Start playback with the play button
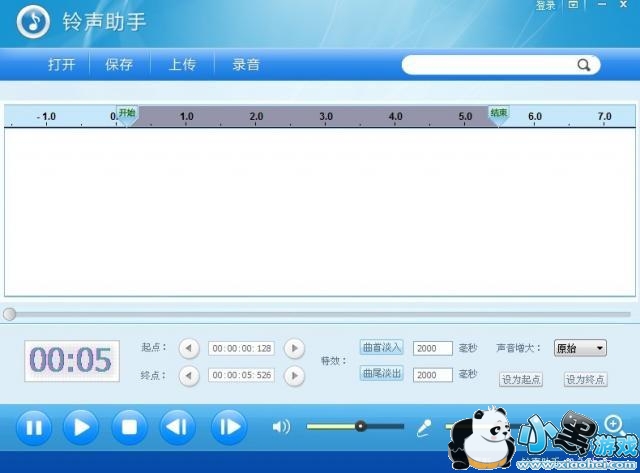This screenshot has width=640, height=473. coord(81,427)
